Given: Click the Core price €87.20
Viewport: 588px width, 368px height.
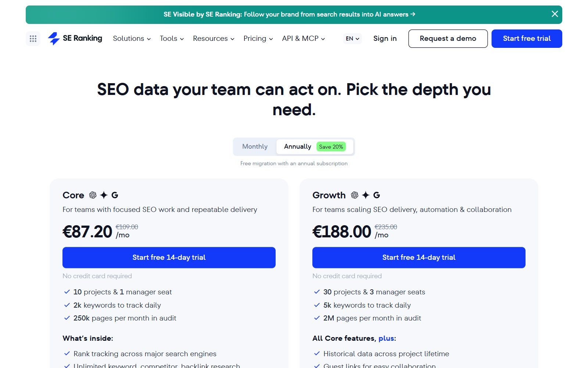Looking at the screenshot, I should [x=87, y=232].
